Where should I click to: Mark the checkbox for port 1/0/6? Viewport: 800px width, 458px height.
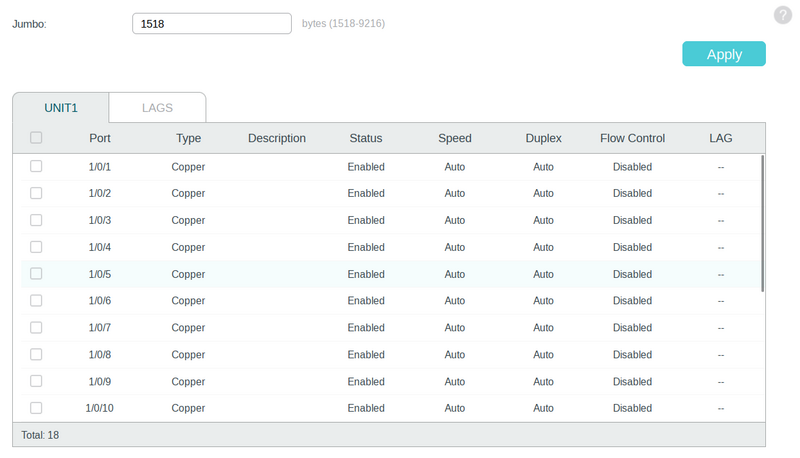[x=36, y=300]
